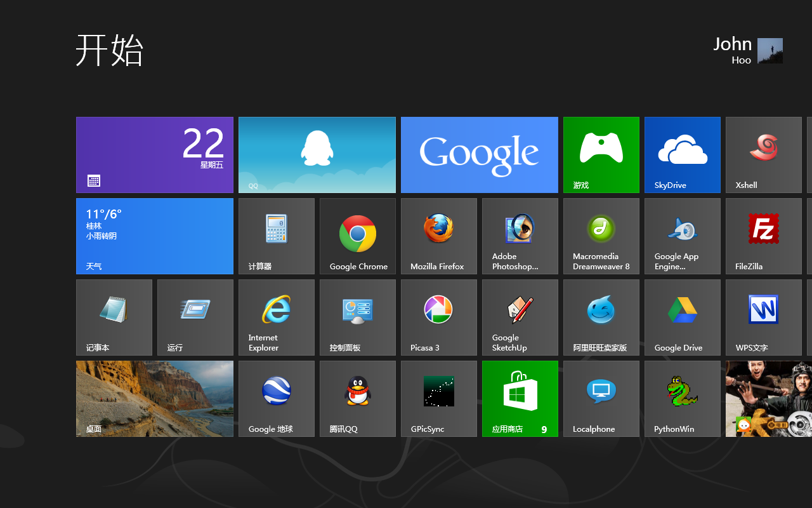Viewport: 812px width, 508px height.
Task: Open the 天气 weather tile for 桂林
Action: coord(154,236)
